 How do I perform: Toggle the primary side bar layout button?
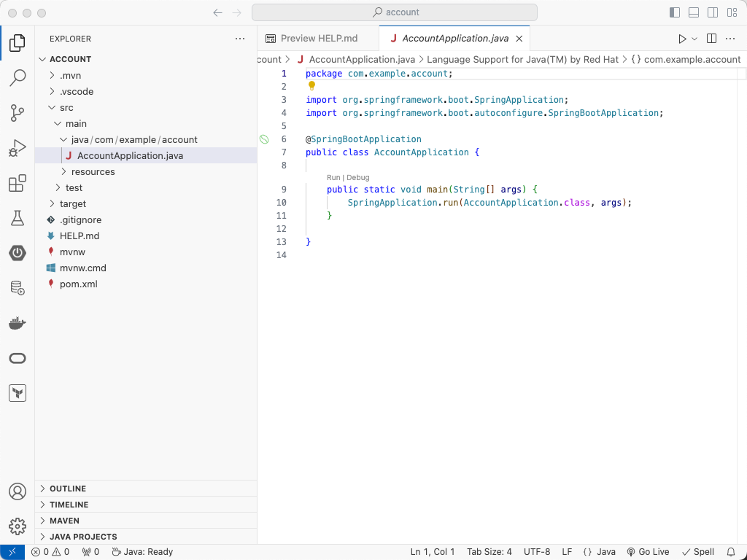pos(675,12)
